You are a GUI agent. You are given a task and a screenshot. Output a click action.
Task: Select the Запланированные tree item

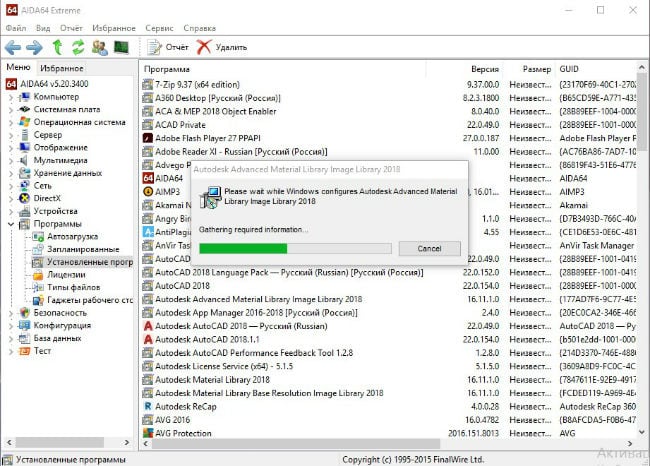tap(83, 249)
